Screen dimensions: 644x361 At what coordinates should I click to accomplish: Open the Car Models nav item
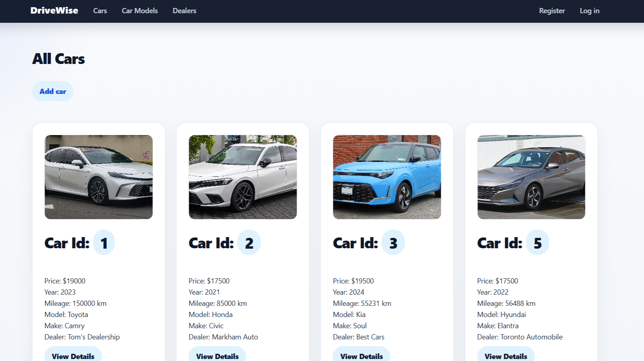tap(140, 11)
